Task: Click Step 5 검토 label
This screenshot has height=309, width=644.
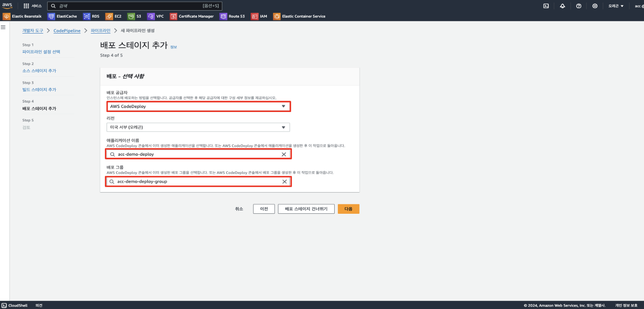Action: coord(26,128)
